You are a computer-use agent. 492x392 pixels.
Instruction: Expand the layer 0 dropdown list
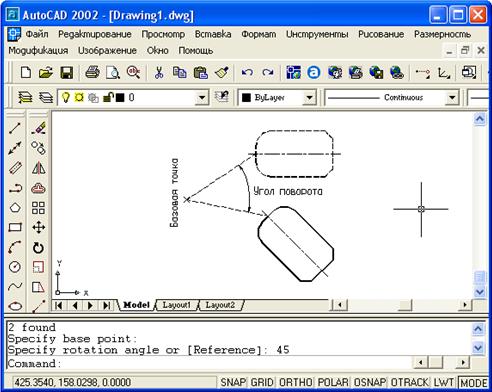202,98
